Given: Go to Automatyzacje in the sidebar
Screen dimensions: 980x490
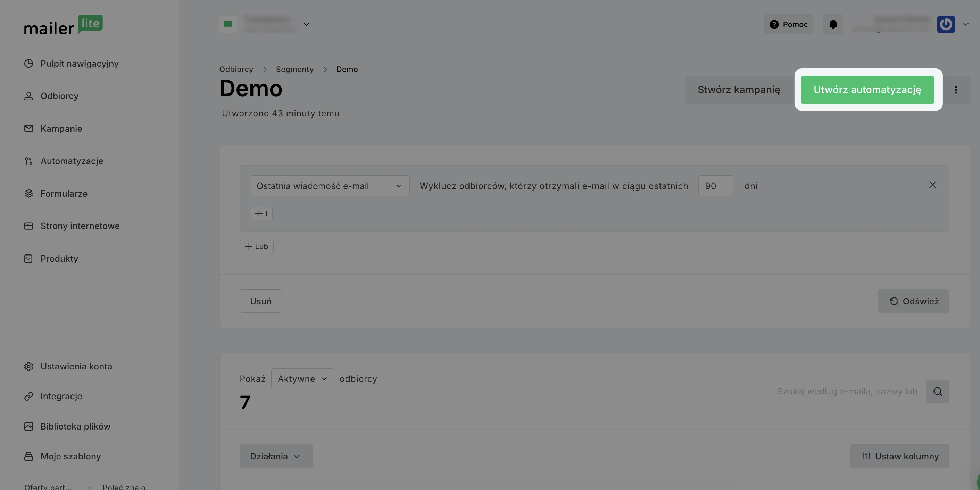Looking at the screenshot, I should (72, 161).
